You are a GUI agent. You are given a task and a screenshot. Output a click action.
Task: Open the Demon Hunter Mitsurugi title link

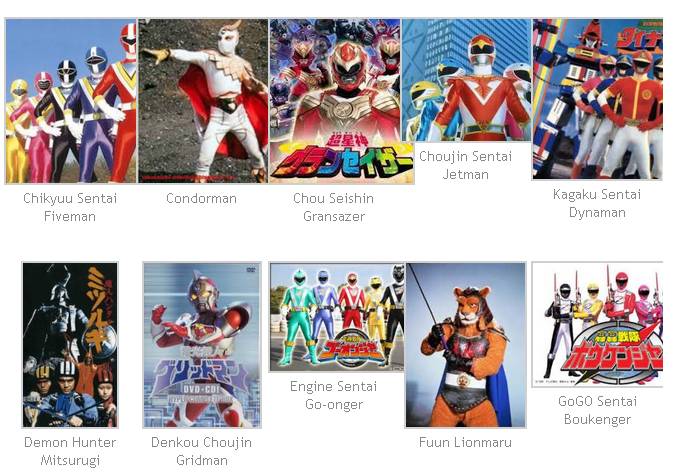[x=70, y=451]
